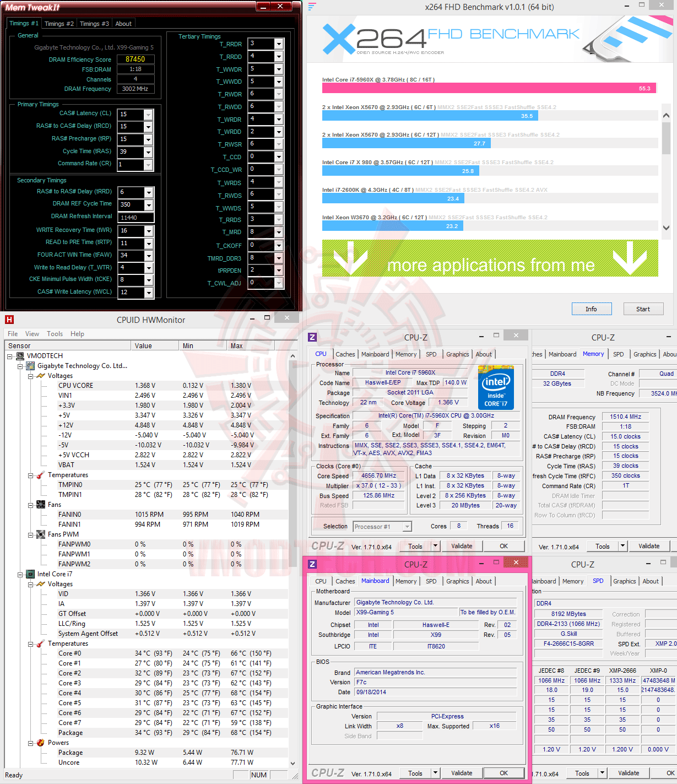Click the Intel Core i7 chip icon in tree
The height and width of the screenshot is (784, 677).
tap(31, 574)
